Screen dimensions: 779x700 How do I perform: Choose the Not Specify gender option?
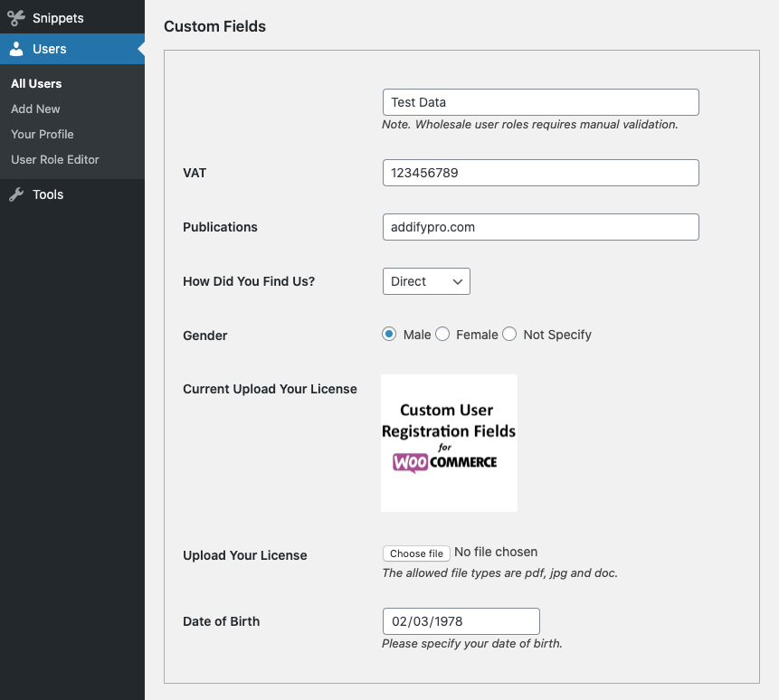point(509,335)
